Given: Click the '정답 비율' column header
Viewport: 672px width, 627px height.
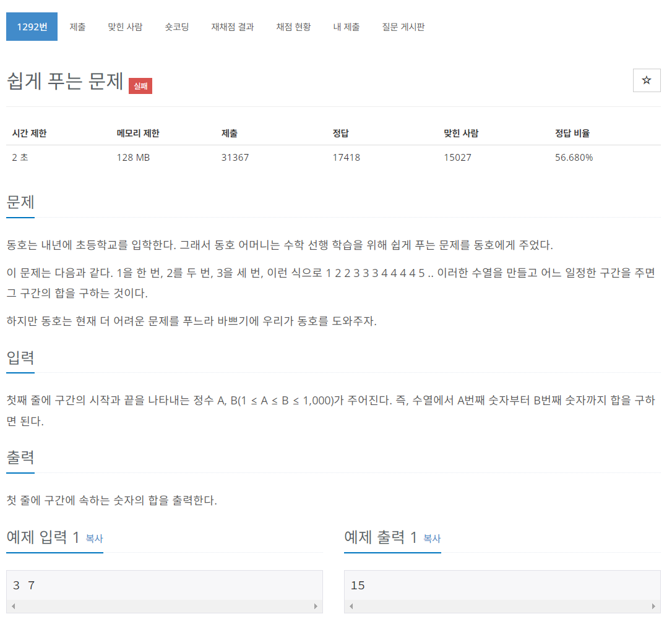Looking at the screenshot, I should [x=572, y=133].
